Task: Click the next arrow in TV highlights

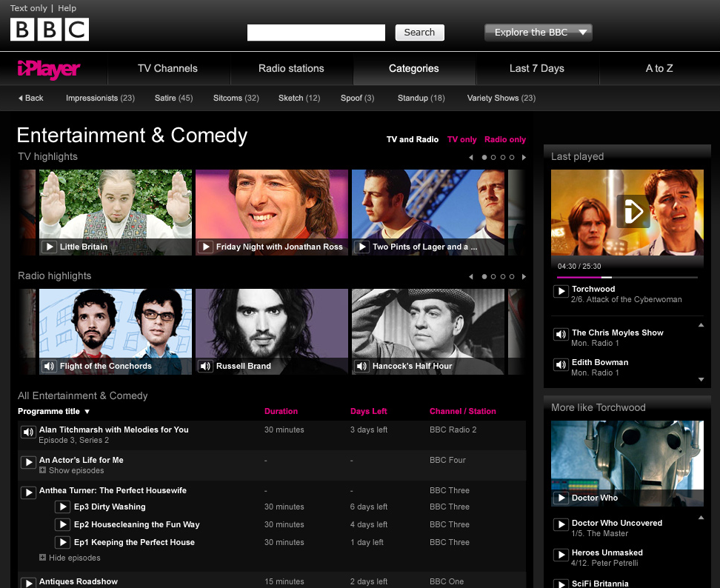Action: [x=524, y=157]
